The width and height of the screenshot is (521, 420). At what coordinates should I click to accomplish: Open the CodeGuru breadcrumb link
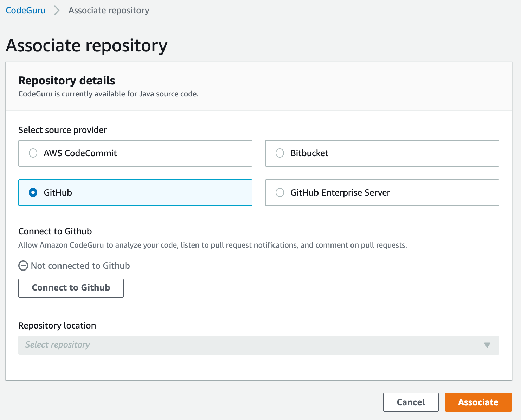pos(26,11)
